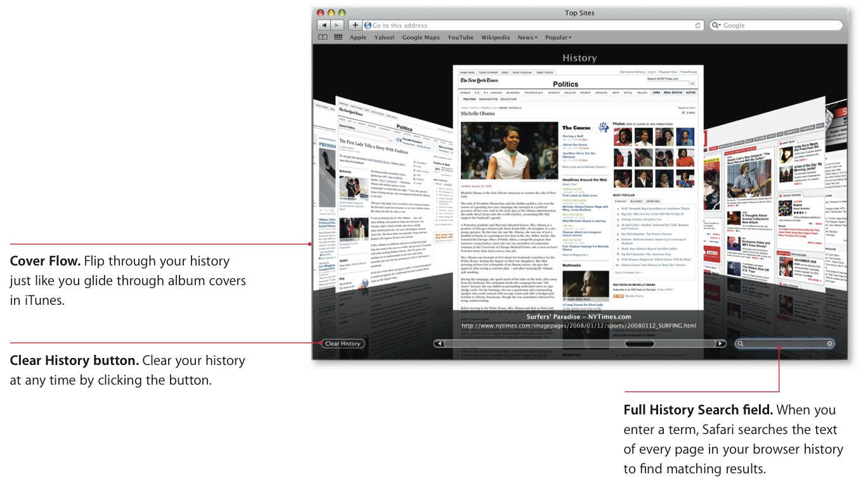Focus the full history search field
This screenshot has width=868, height=486.
click(x=785, y=343)
